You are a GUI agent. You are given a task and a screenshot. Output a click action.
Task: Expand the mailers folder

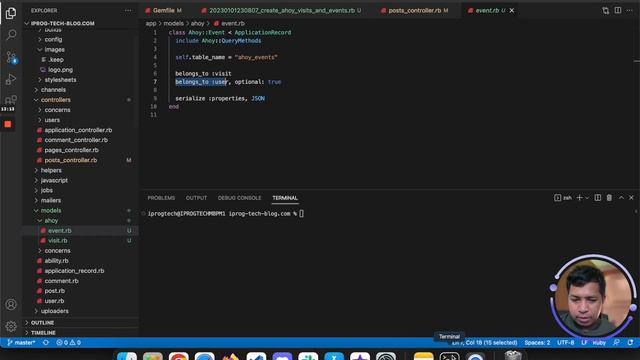[x=51, y=200]
